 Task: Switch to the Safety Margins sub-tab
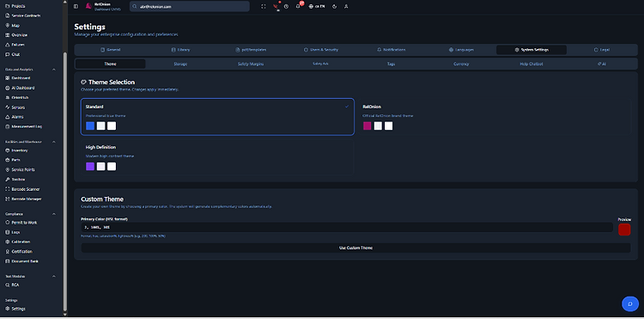[251, 64]
